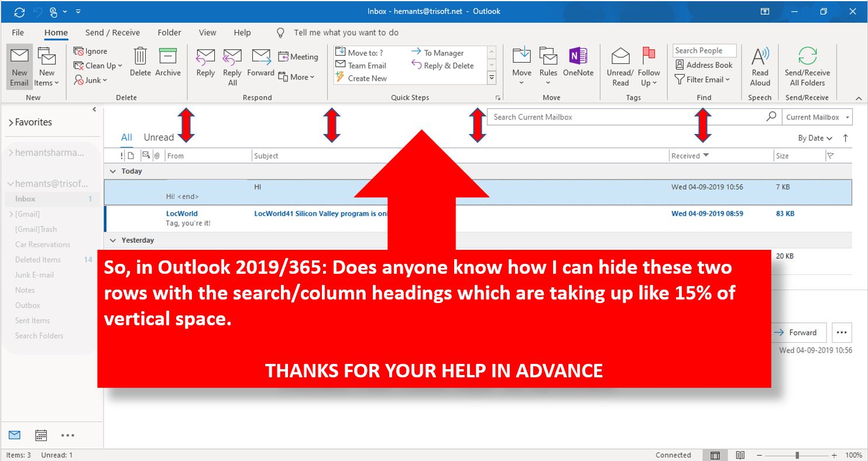Viewport: 868px width, 461px height.
Task: Open the Help tab
Action: point(242,33)
